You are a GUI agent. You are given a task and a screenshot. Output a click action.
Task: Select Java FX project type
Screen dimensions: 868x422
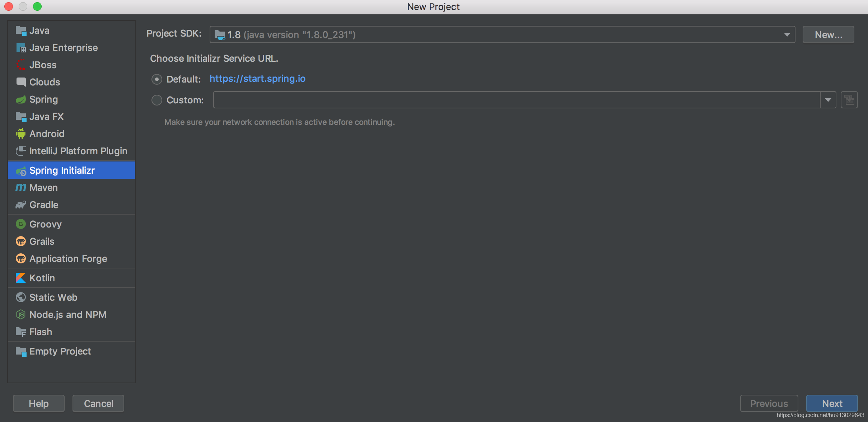coord(71,117)
